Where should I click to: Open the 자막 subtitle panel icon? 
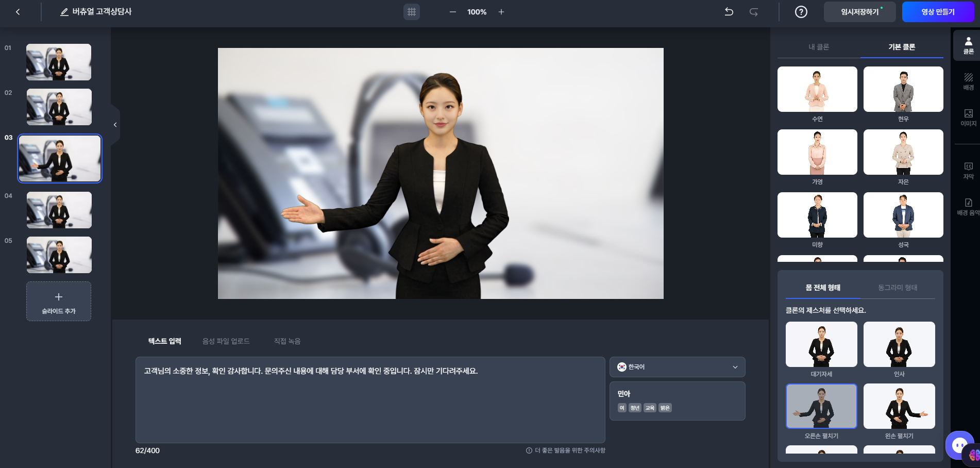968,170
